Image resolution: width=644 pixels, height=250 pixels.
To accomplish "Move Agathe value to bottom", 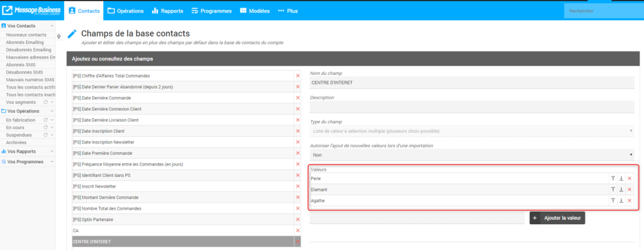I will pyautogui.click(x=621, y=201).
